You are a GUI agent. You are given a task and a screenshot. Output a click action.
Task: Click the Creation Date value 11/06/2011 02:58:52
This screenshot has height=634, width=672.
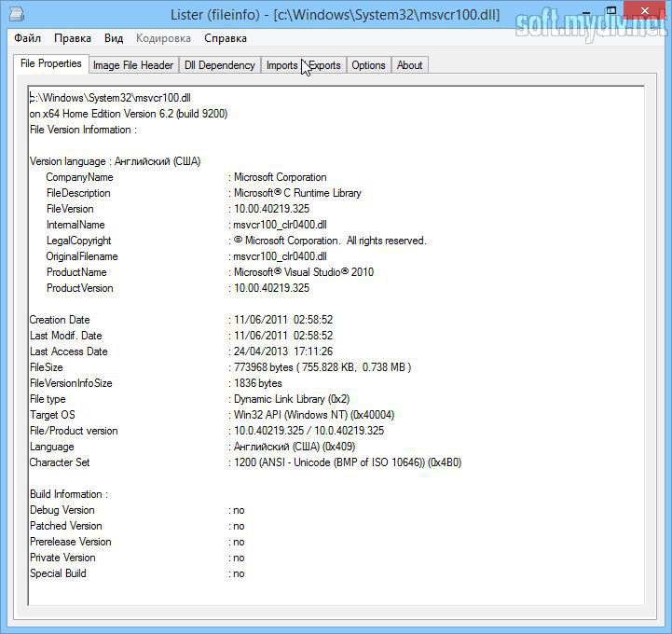[x=283, y=320]
